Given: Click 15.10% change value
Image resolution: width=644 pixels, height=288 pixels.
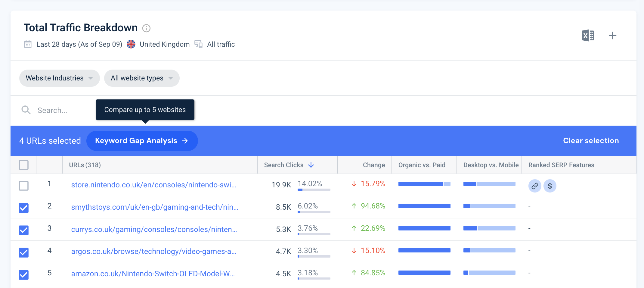Looking at the screenshot, I should click(x=373, y=250).
